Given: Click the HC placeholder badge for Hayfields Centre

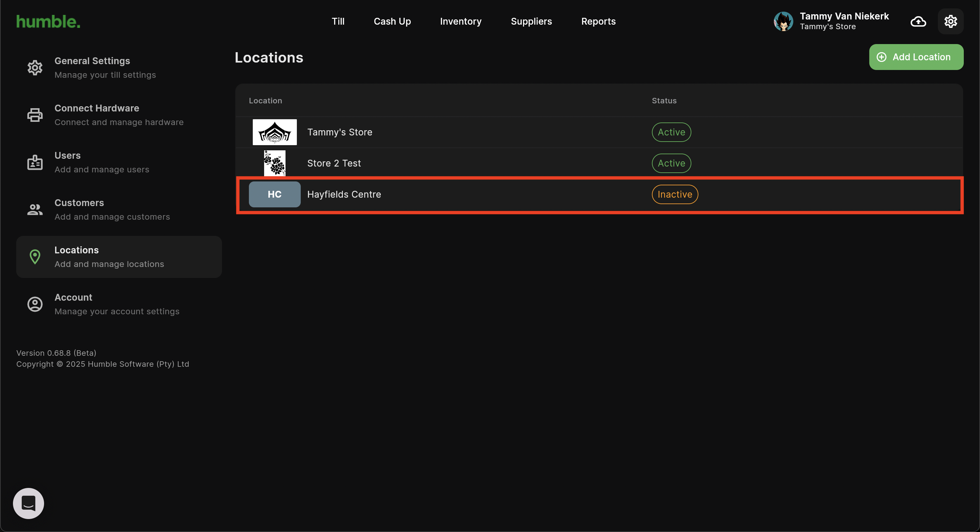Looking at the screenshot, I should [274, 194].
